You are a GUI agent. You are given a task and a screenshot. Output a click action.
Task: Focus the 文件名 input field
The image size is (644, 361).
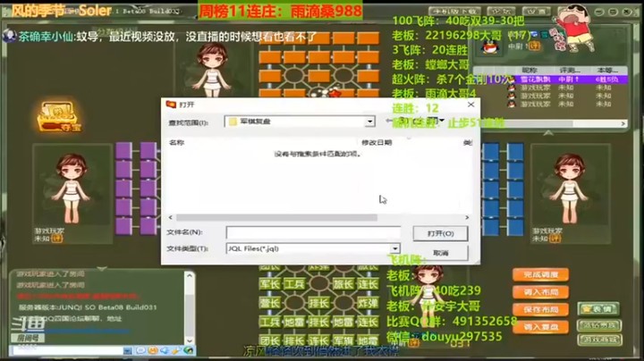click(313, 232)
